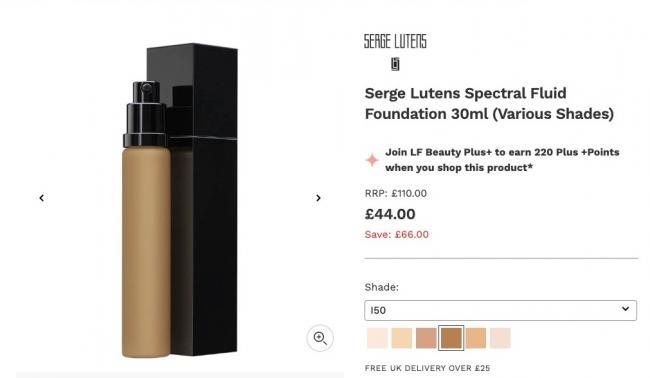The image size is (650, 378).
Task: Select the highlighted brown I50 shade swatch
Action: click(x=451, y=338)
